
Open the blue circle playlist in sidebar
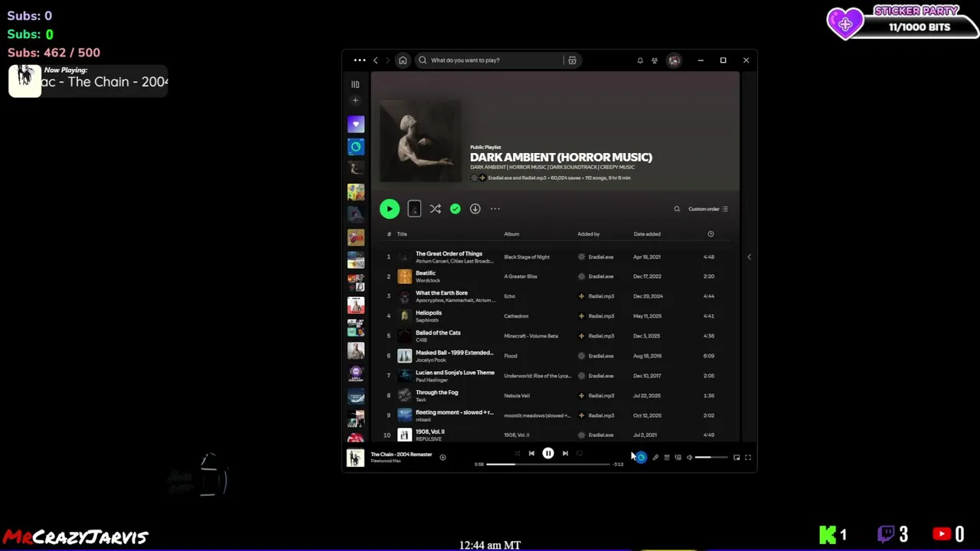[356, 146]
